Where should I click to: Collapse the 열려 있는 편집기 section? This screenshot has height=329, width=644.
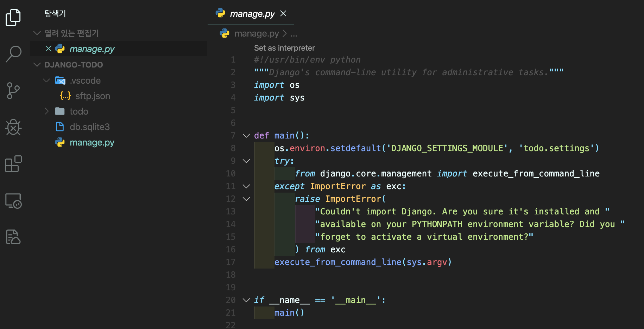coord(37,33)
